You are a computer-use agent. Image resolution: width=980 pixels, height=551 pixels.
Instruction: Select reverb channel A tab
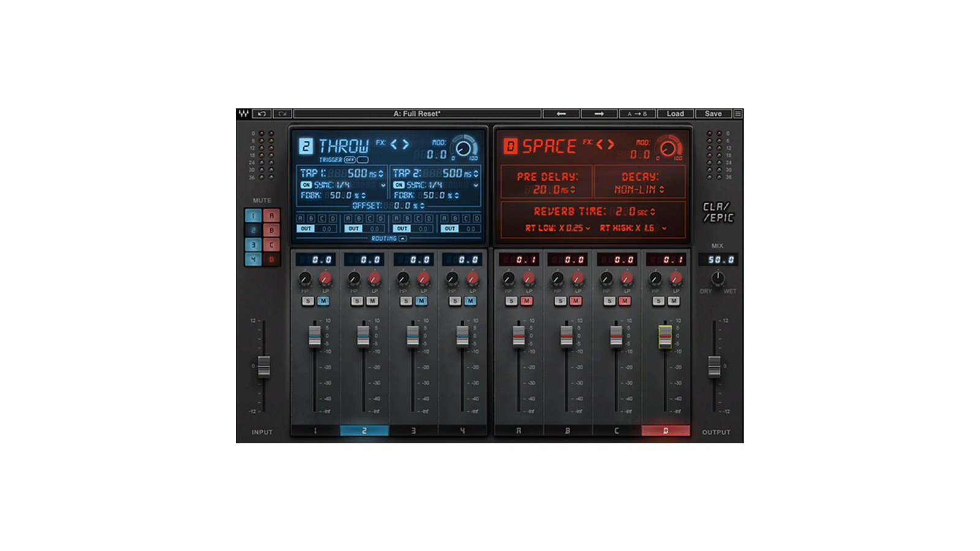(519, 431)
